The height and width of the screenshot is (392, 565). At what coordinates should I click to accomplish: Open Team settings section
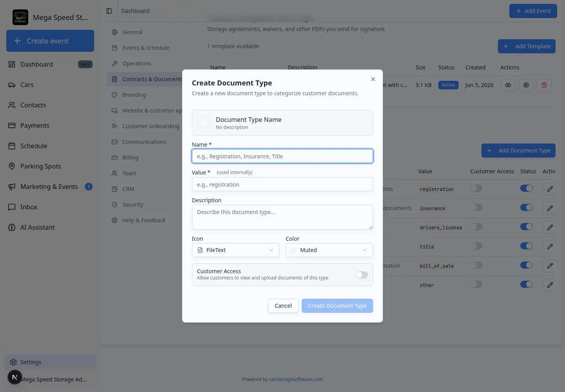[x=145, y=173]
